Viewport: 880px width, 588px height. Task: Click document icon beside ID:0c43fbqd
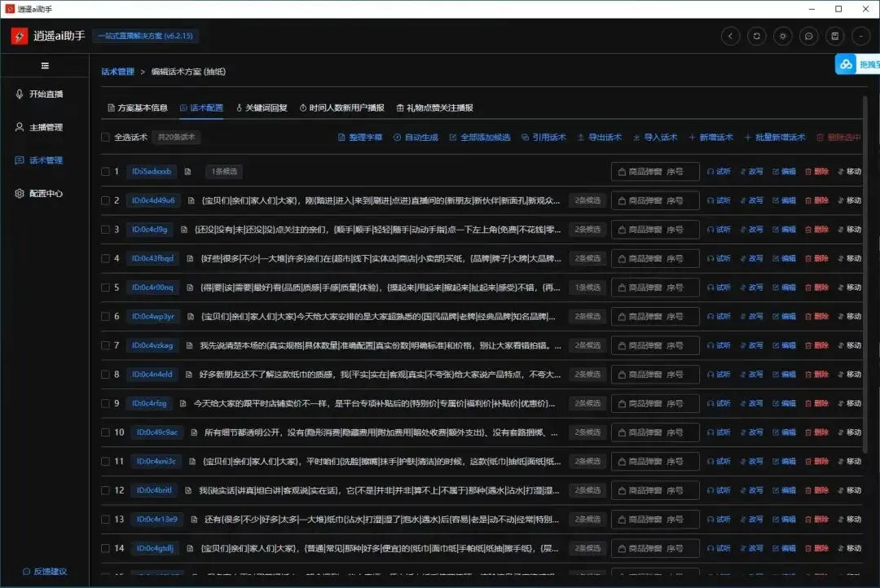coord(190,259)
